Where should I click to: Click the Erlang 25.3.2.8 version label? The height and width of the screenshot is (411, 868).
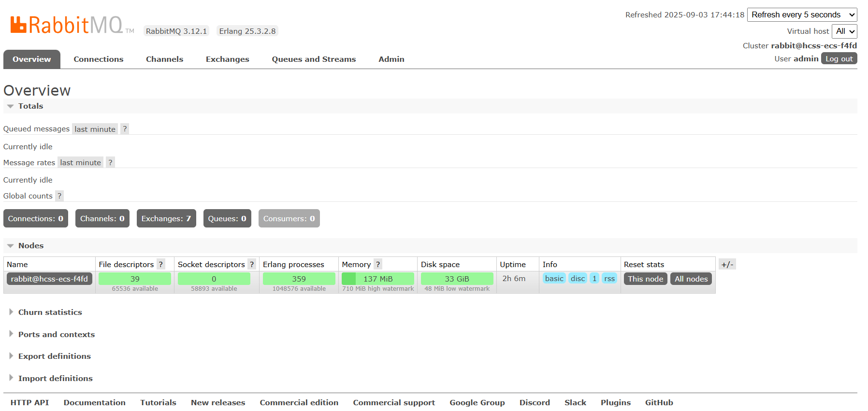tap(247, 31)
